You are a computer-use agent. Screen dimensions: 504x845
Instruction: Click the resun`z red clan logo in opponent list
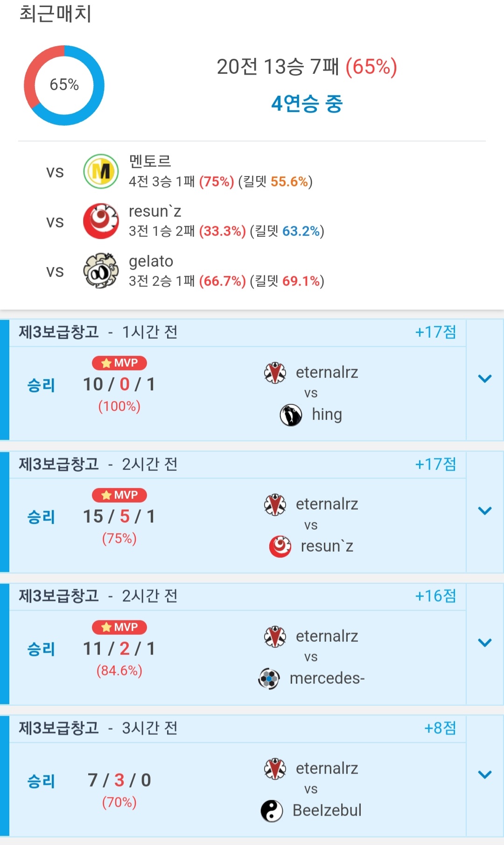click(x=101, y=221)
